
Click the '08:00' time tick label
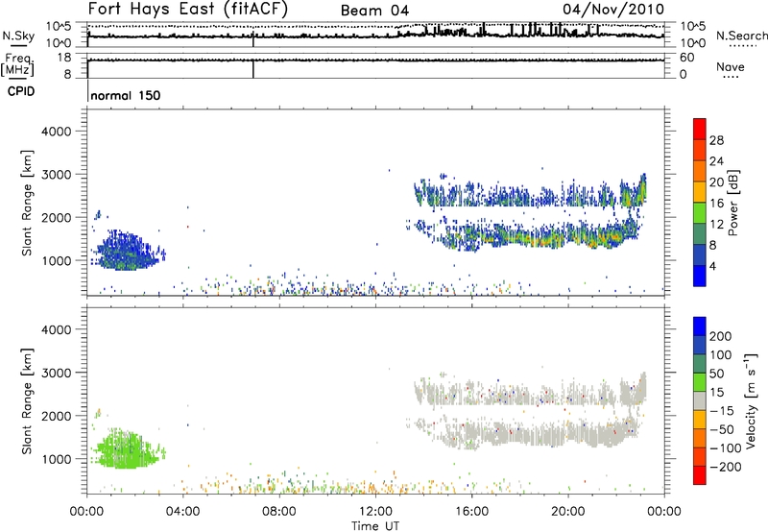pyautogui.click(x=278, y=512)
